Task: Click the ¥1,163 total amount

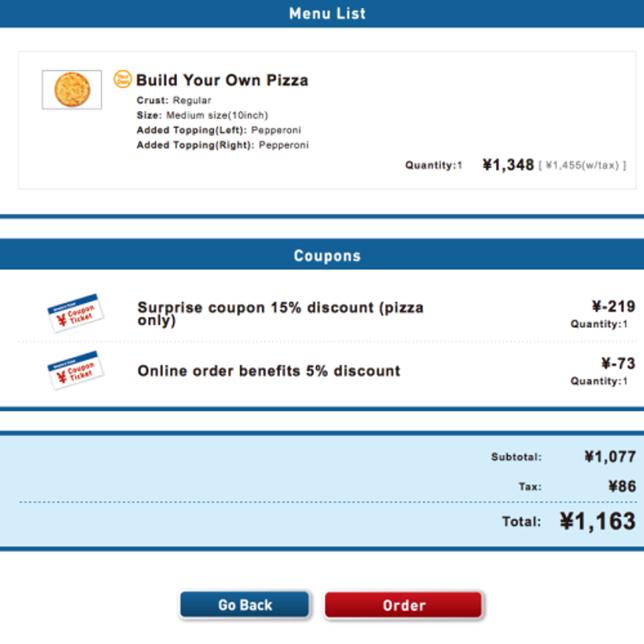Action: (x=597, y=521)
